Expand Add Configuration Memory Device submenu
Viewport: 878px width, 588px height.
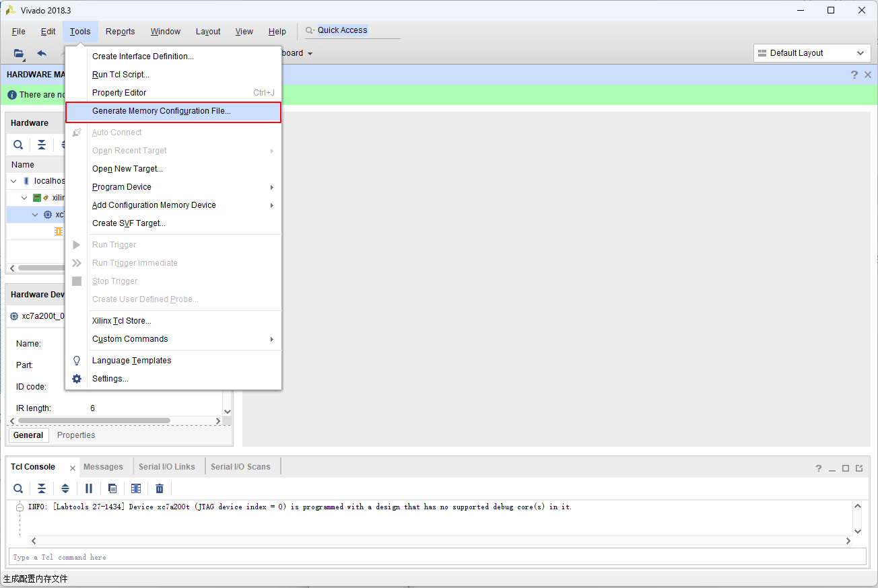[x=272, y=205]
